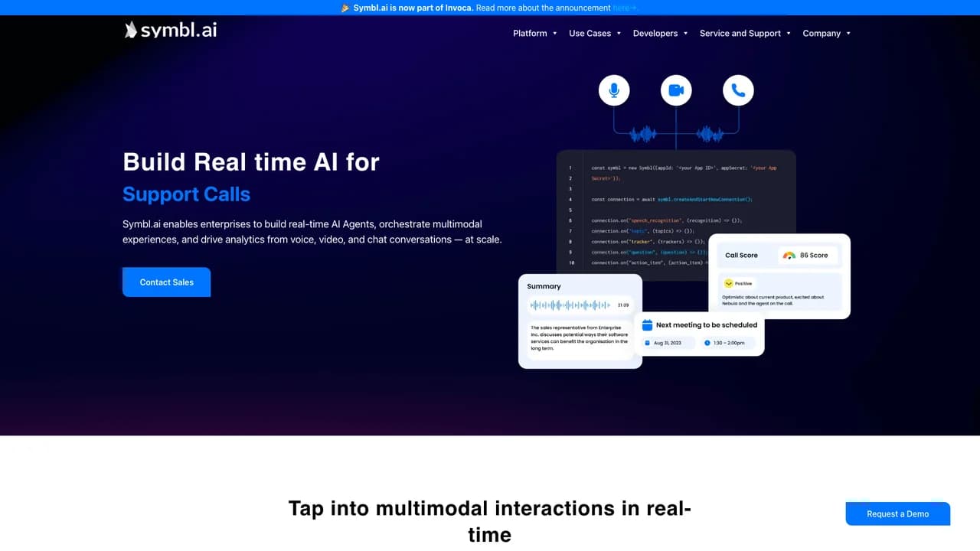Click the Aug 31, 2023 date chip
Screen dimensions: 980x551
point(668,343)
